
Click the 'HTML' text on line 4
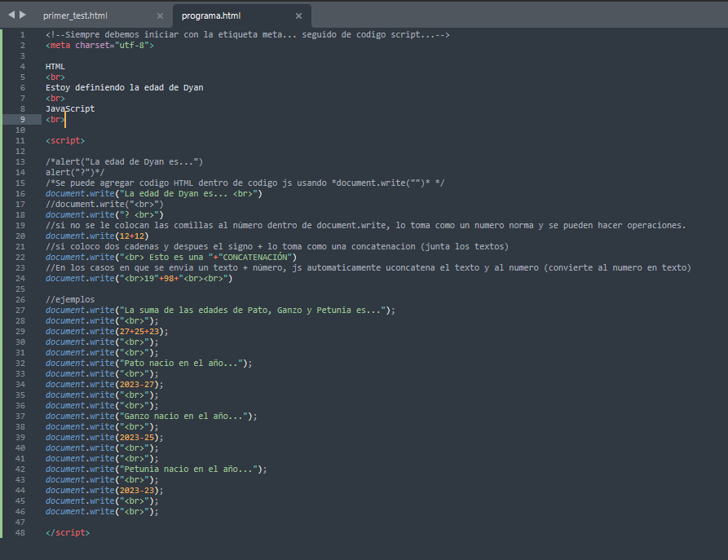click(55, 66)
